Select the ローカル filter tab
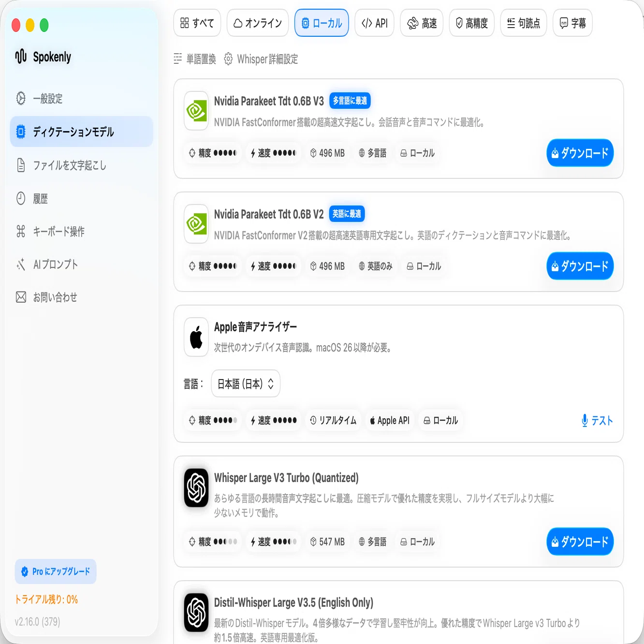 click(x=322, y=23)
